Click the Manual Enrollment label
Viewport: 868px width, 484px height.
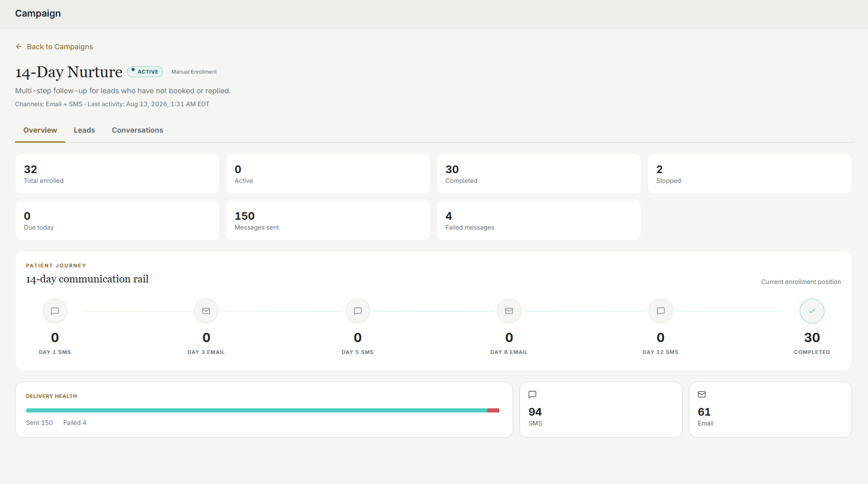[x=194, y=72]
